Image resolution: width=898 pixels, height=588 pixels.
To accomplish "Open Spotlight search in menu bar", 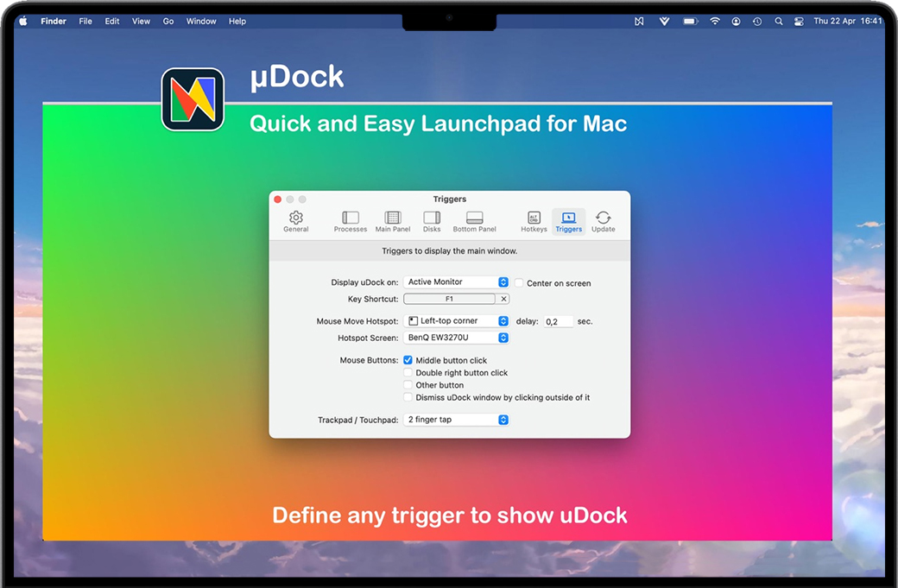I will pyautogui.click(x=778, y=22).
